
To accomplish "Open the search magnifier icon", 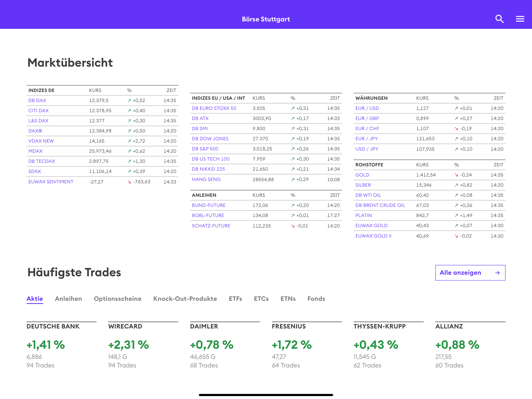I will click(x=499, y=19).
